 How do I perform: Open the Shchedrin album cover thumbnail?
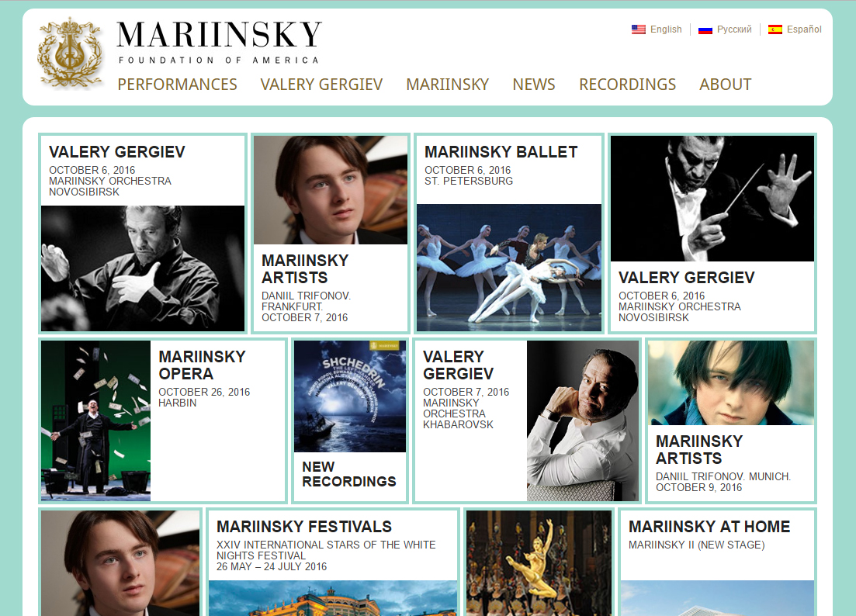tap(350, 396)
